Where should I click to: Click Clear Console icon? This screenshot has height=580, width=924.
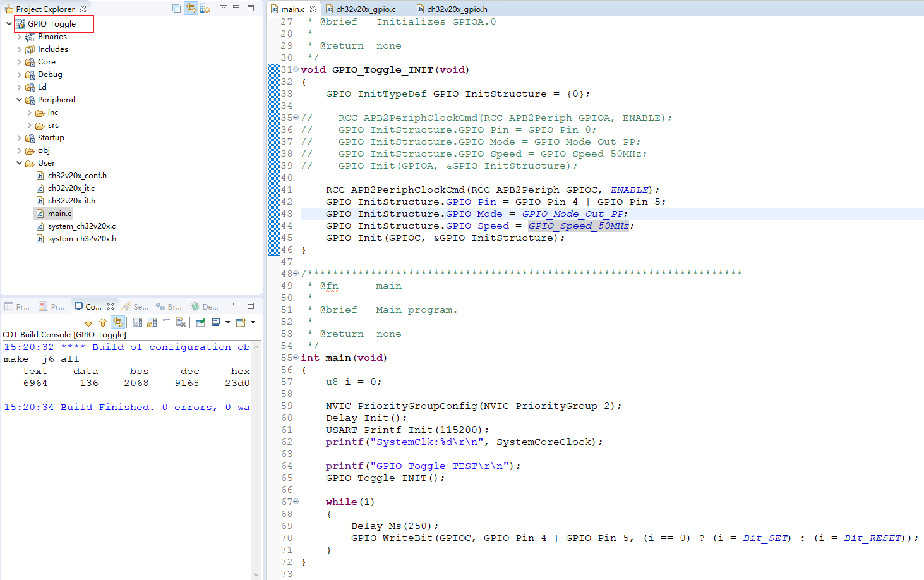(181, 322)
